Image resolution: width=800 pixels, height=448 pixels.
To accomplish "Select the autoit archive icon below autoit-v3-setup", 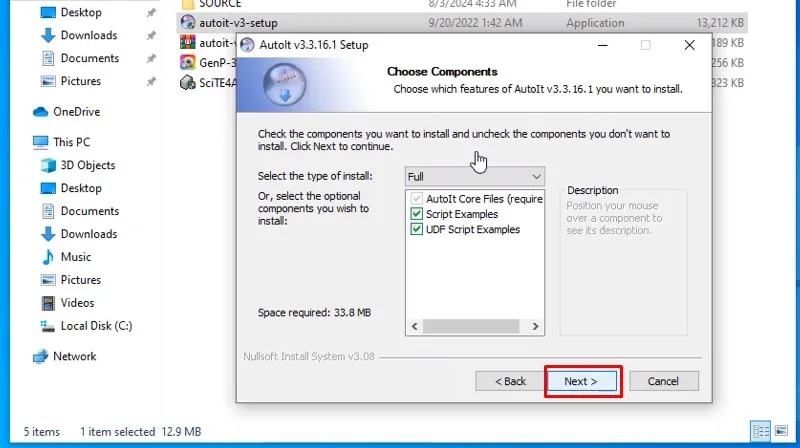I will pyautogui.click(x=188, y=42).
